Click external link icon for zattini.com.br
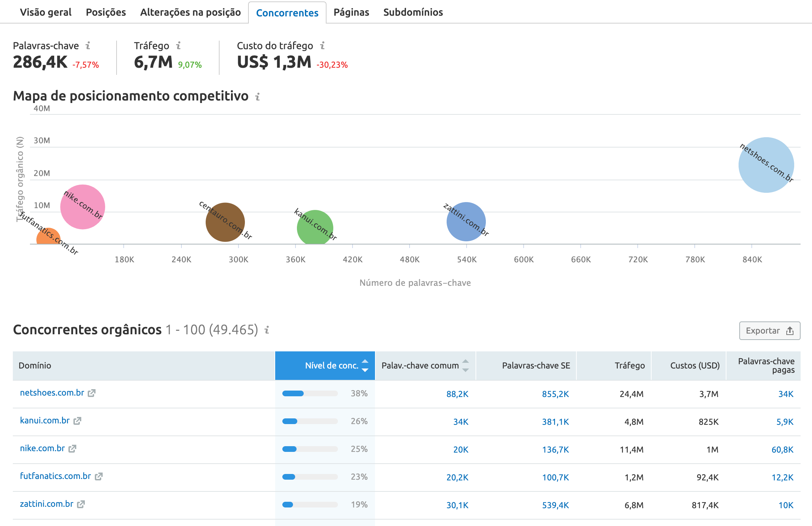The image size is (812, 526). 81,504
